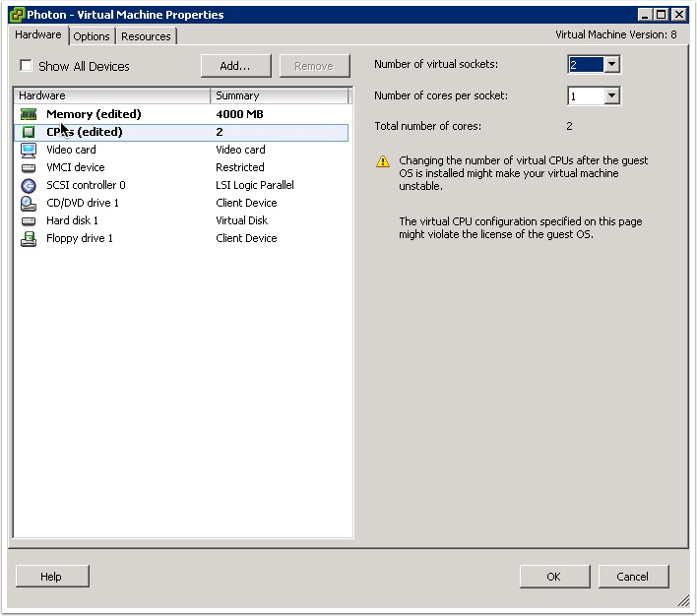The image size is (697, 616).
Task: Click the Memory chip icon in hardware list
Action: point(29,114)
